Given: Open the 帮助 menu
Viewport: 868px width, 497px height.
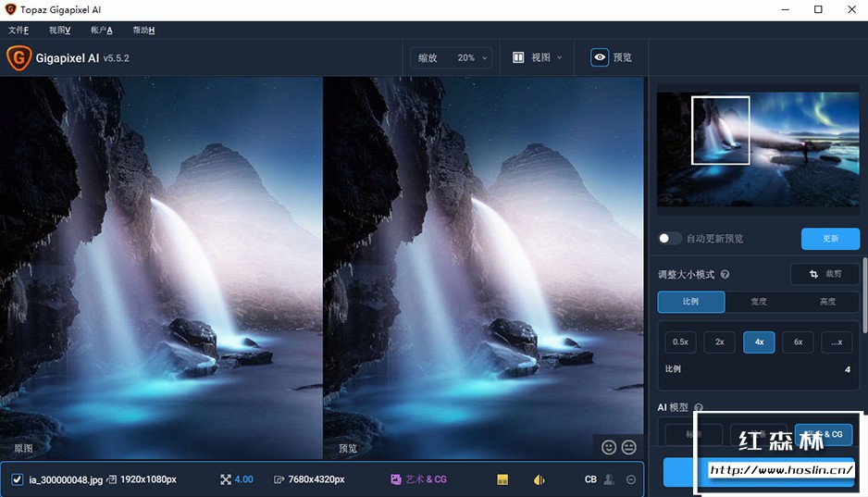Looking at the screenshot, I should 143,30.
